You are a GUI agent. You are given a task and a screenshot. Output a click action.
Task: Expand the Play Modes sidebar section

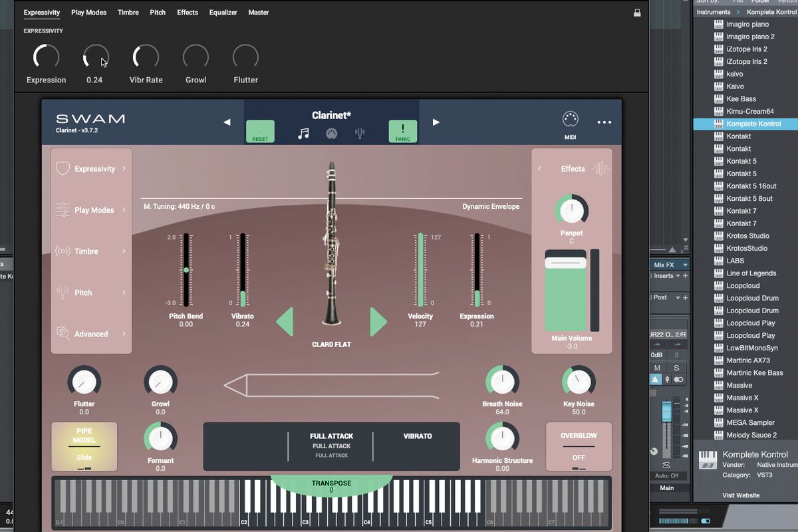coord(91,209)
